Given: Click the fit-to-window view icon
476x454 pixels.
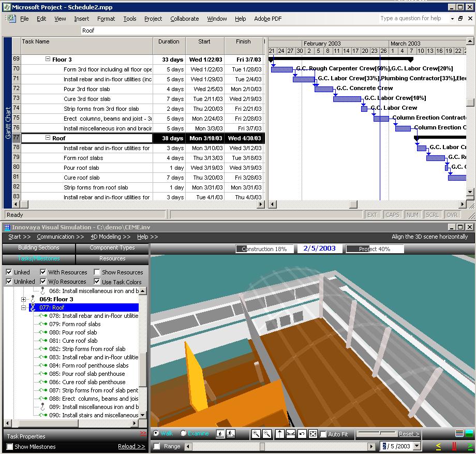Looking at the screenshot, I should 313,434.
